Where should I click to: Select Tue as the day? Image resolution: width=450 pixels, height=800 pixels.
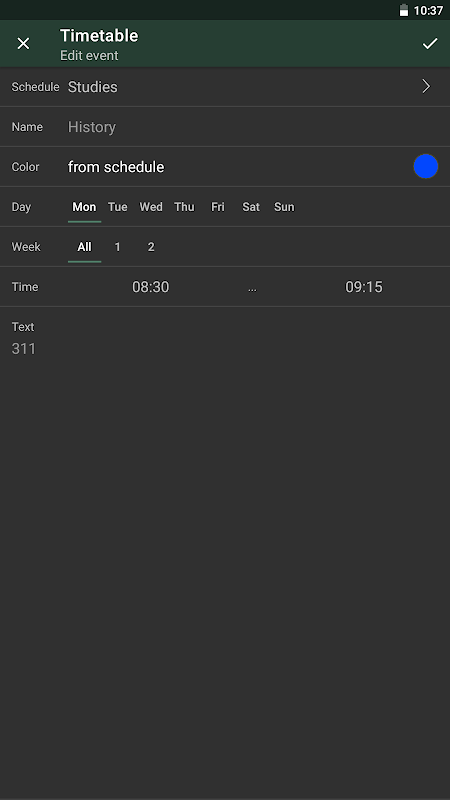point(117,207)
